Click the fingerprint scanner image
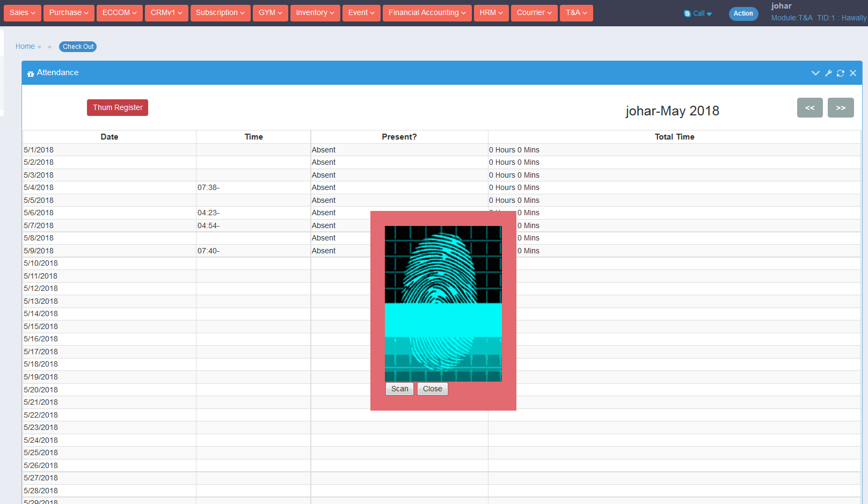Image resolution: width=868 pixels, height=504 pixels. [x=443, y=303]
